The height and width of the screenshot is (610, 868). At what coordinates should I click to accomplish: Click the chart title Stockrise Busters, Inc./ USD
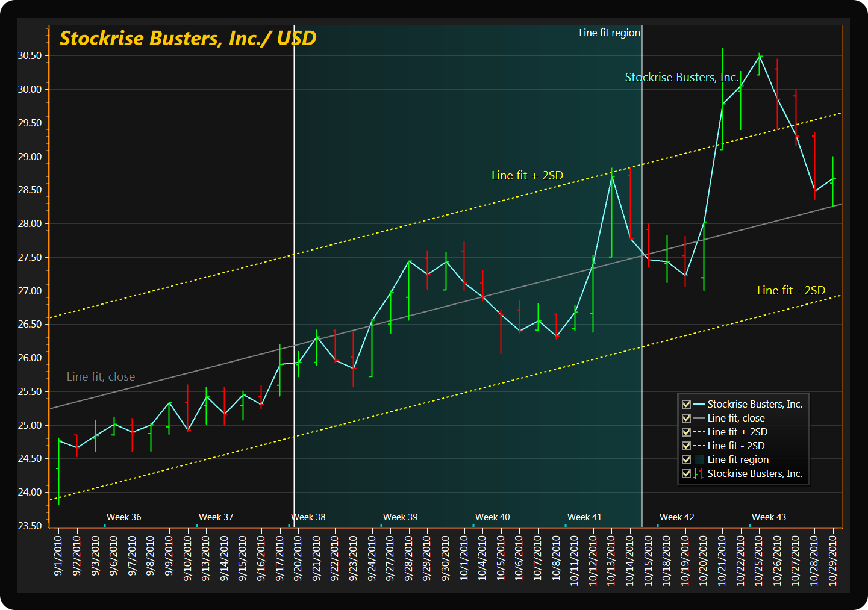(188, 39)
